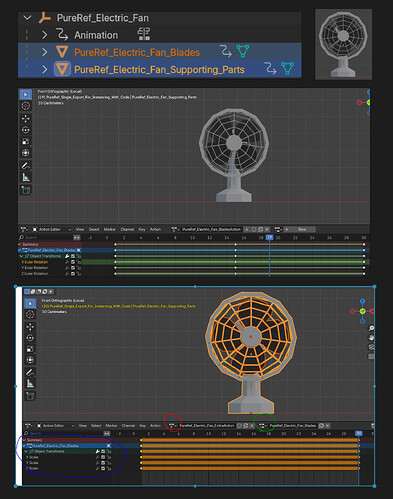Viewport: 393px width, 499px height.
Task: Open the View menu in upper Action Editor
Action: tap(80, 229)
